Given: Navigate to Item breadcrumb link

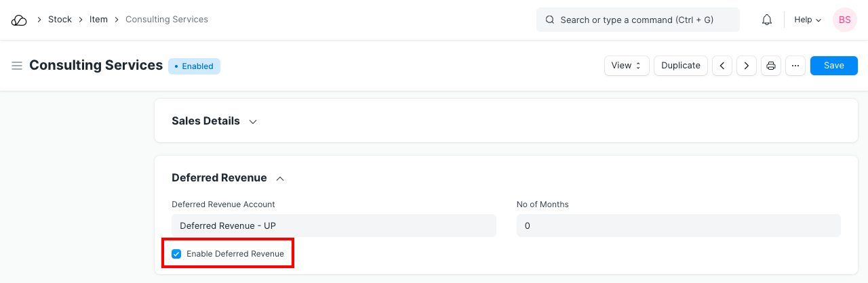Looking at the screenshot, I should [98, 20].
